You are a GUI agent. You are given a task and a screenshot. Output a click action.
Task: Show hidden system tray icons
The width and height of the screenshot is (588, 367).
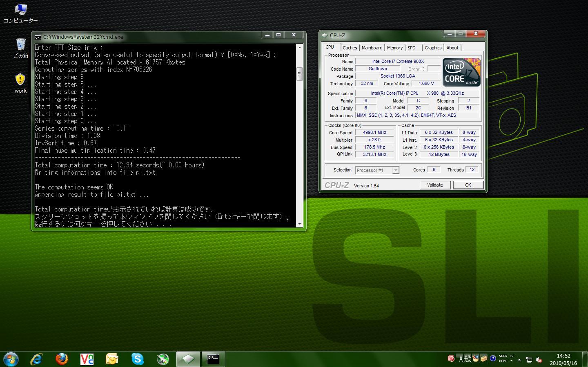coord(519,360)
